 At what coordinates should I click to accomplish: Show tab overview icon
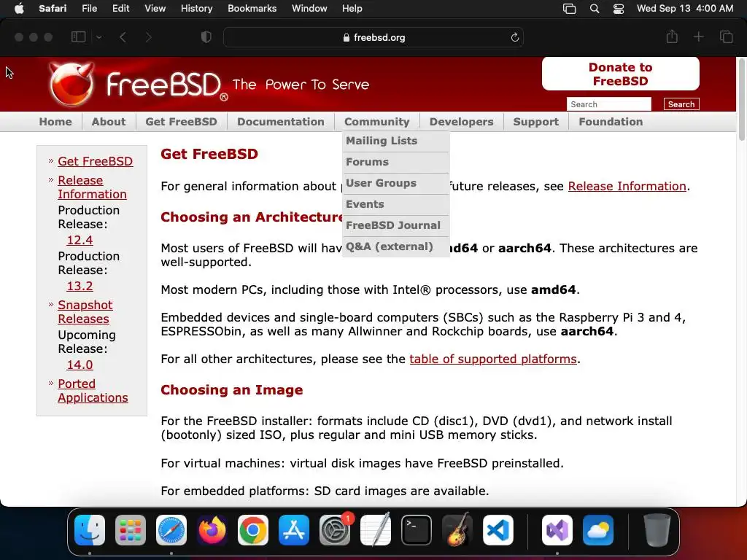point(726,36)
